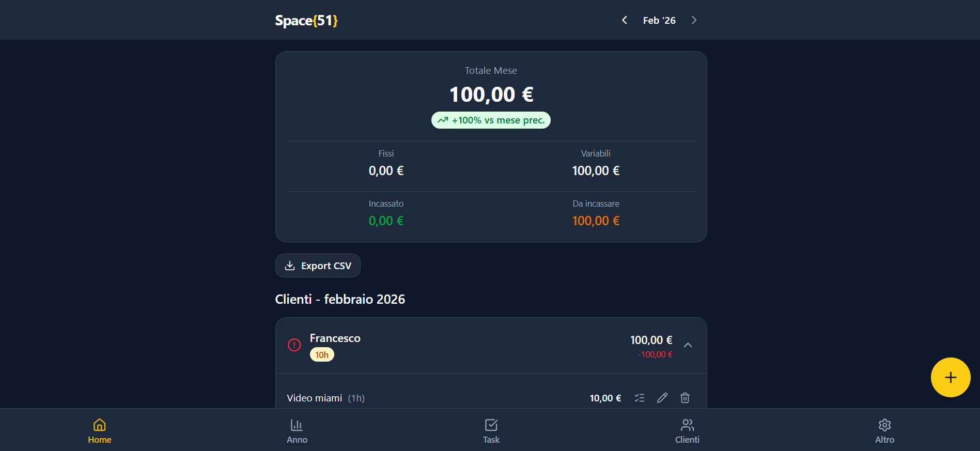This screenshot has width=980, height=451.
Task: Open the Anno statistics view
Action: tap(297, 430)
